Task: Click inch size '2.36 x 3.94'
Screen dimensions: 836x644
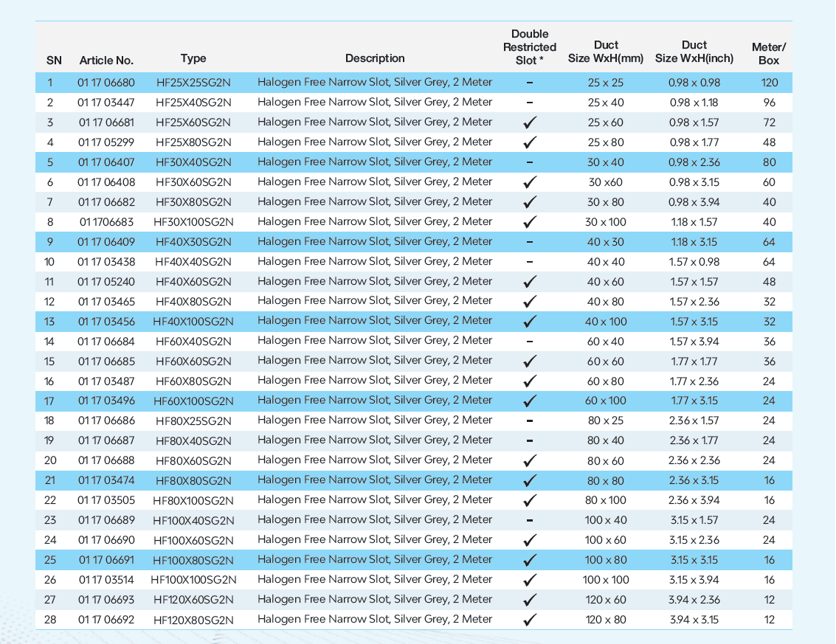Action: pyautogui.click(x=694, y=500)
